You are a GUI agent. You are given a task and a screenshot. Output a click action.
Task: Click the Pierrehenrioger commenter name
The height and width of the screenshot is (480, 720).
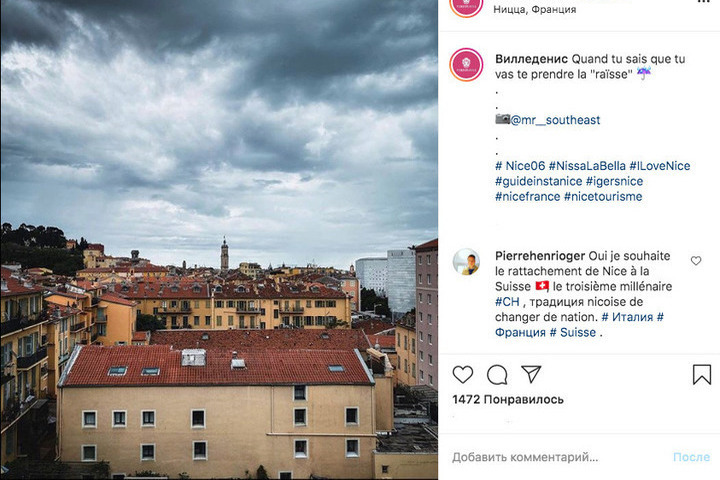point(540,256)
